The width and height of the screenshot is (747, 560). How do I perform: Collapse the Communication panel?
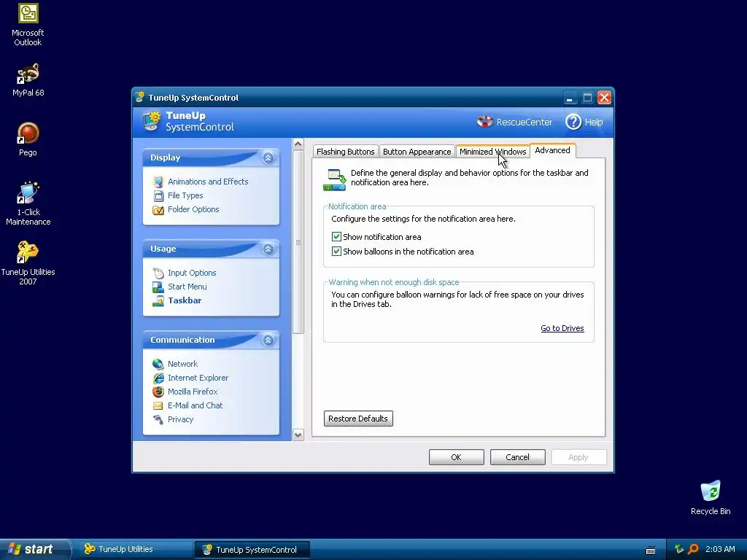click(x=268, y=340)
